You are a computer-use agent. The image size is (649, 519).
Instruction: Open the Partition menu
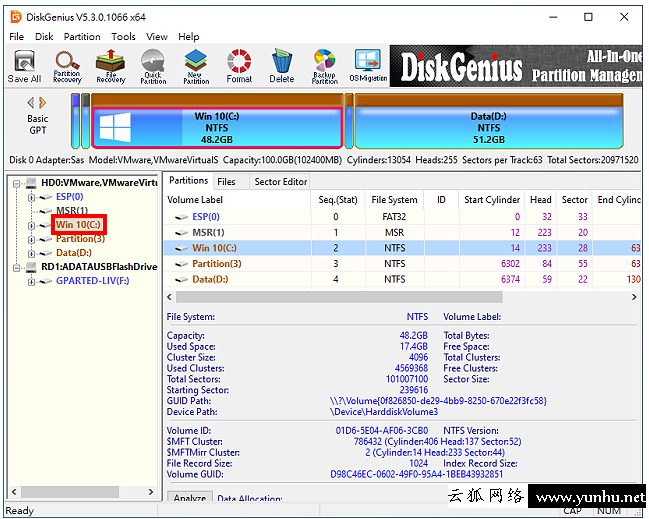[x=82, y=36]
